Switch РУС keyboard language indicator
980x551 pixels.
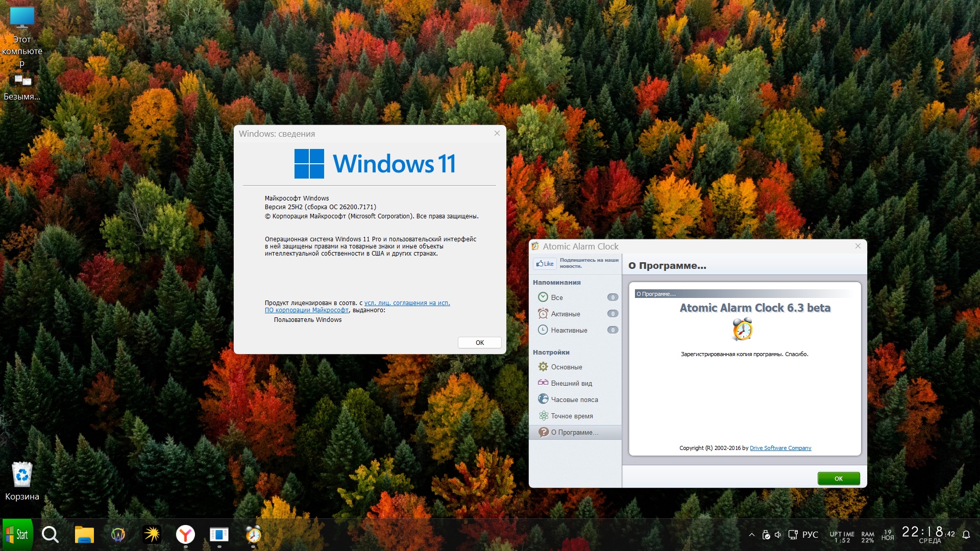pyautogui.click(x=810, y=535)
